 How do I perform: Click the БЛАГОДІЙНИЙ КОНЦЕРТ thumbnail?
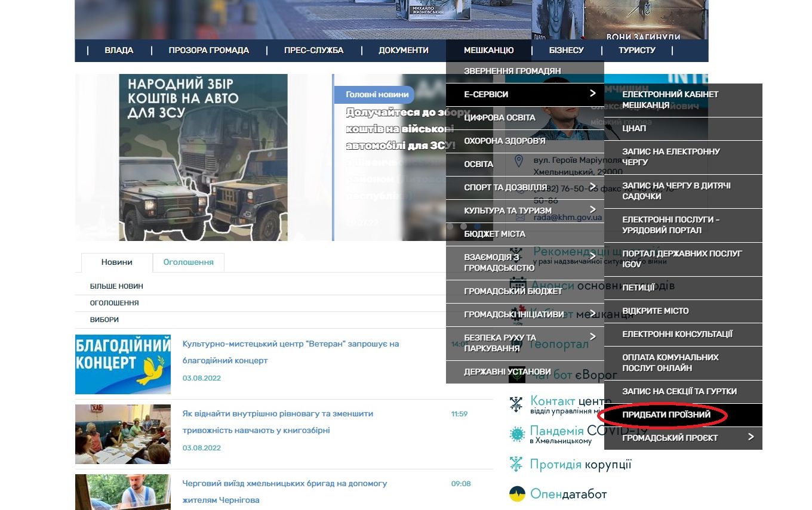point(123,364)
